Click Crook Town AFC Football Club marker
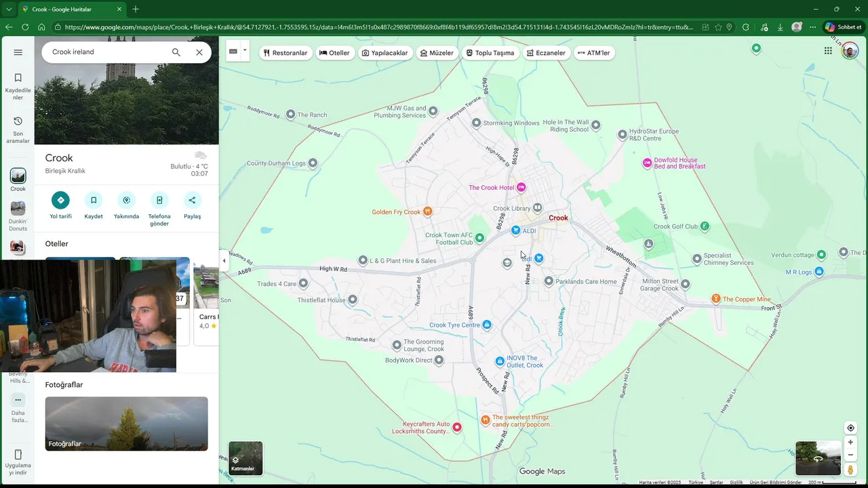The height and width of the screenshot is (488, 868). click(479, 238)
